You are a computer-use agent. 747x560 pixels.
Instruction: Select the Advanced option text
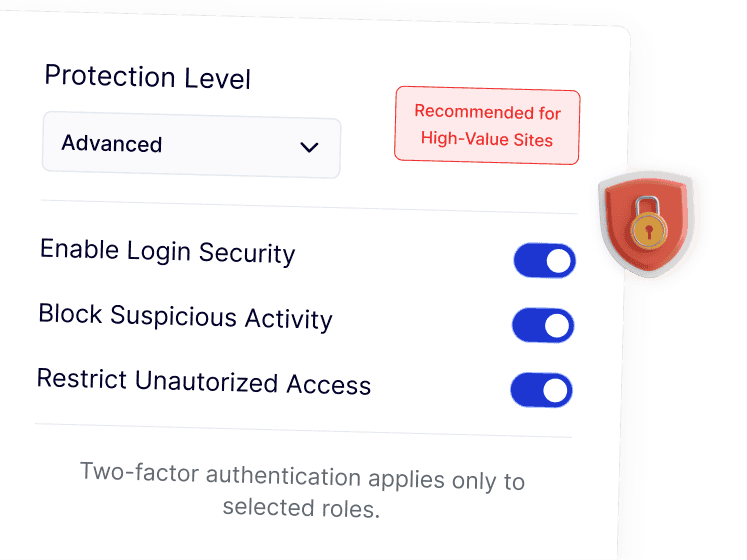[112, 144]
